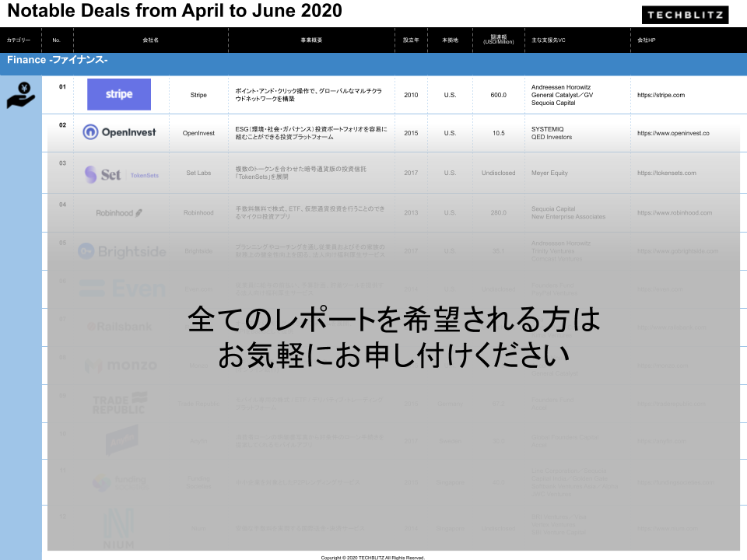The image size is (747, 560).
Task: Click the カテゴリー column header
Action: click(19, 40)
